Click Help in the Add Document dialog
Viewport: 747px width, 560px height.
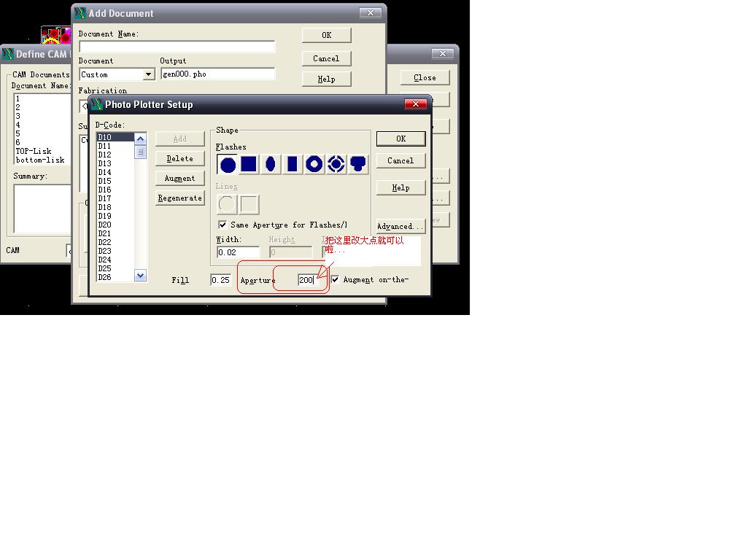pos(326,79)
